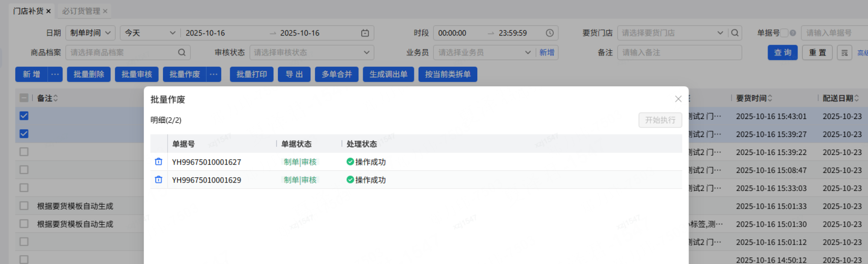
Task: Click order number YH99675010001627
Action: 206,162
